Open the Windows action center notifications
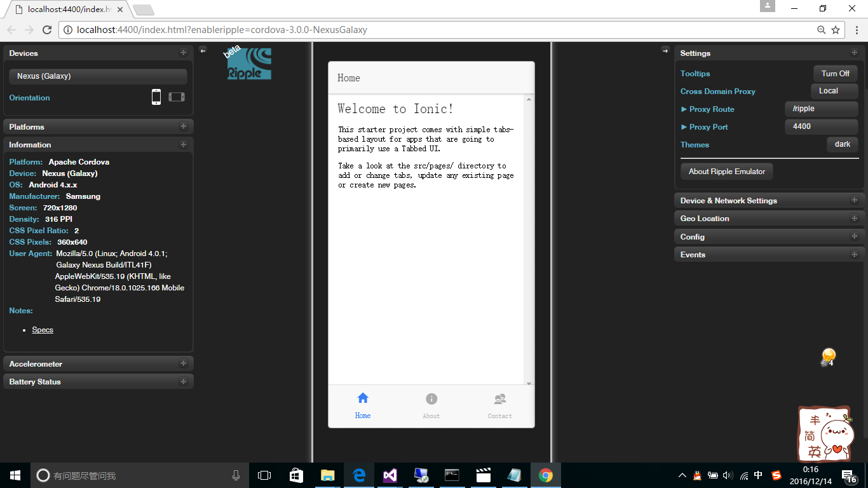The height and width of the screenshot is (488, 868). (849, 476)
